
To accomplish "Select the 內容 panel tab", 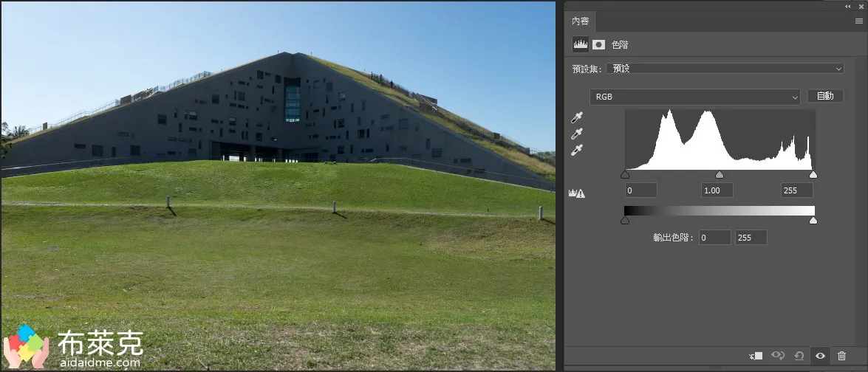I will (x=581, y=21).
